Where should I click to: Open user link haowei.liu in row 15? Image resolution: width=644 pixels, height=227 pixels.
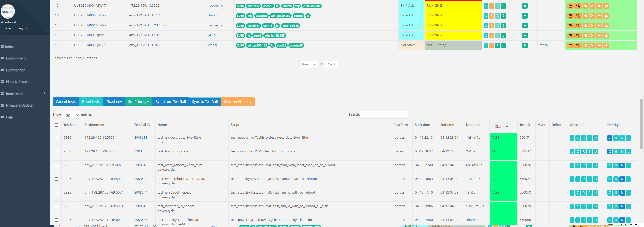(215, 5)
